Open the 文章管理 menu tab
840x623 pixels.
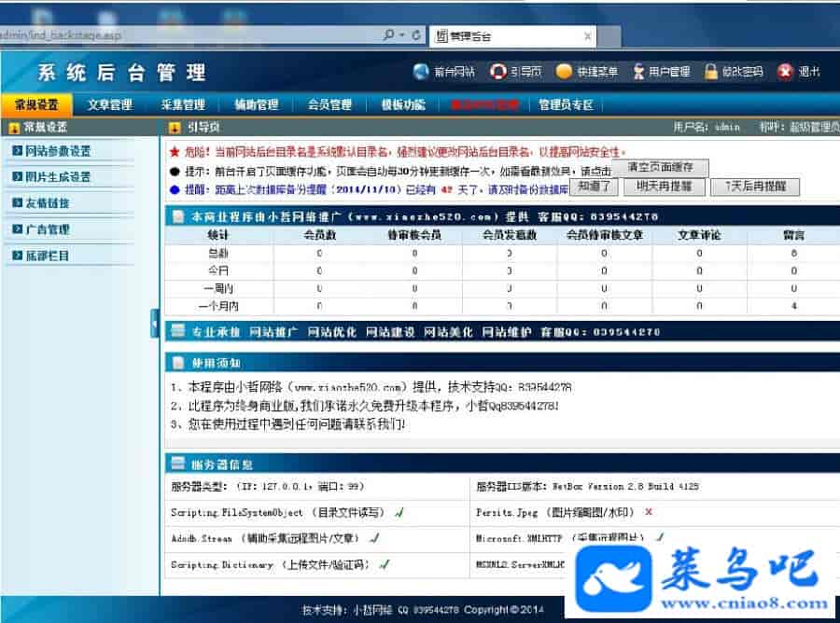pos(110,104)
